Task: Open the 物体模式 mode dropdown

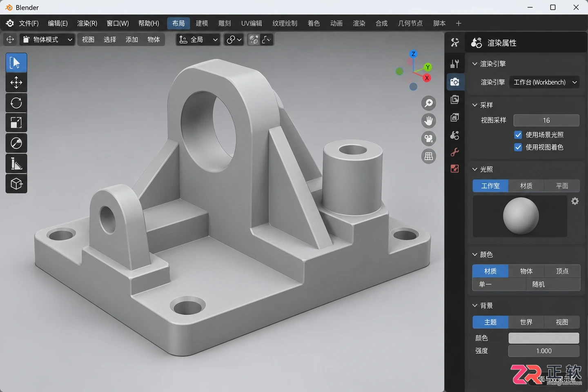Action: [48, 40]
